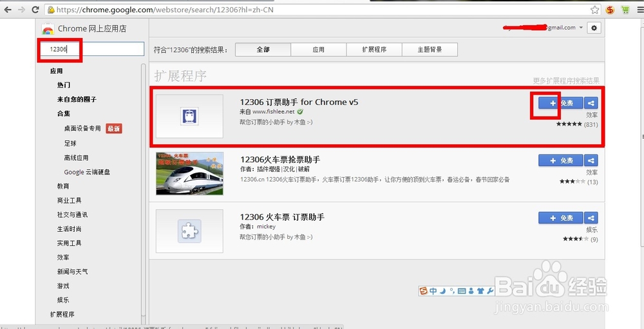Select the 全部 results tab
Viewport: 644px width, 329px height.
(263, 50)
